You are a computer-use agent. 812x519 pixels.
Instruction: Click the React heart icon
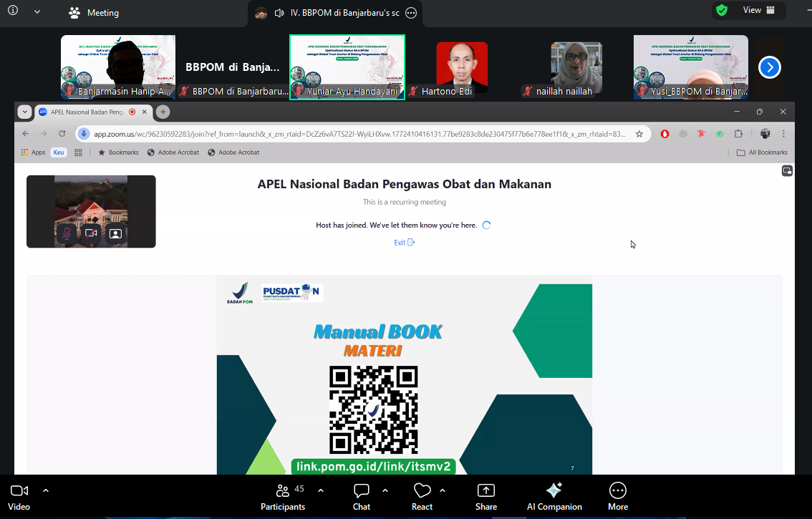pyautogui.click(x=422, y=491)
